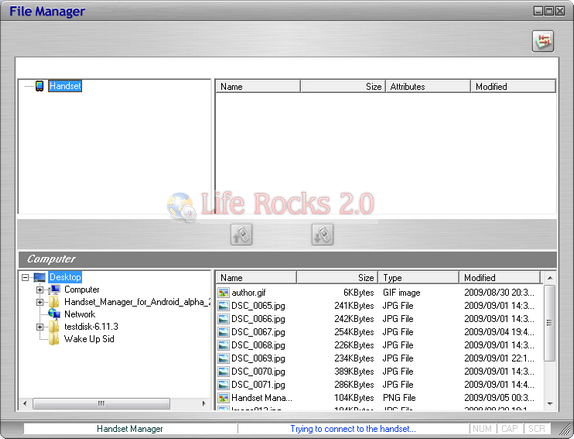Sort handset files by Attributes column

pos(428,87)
